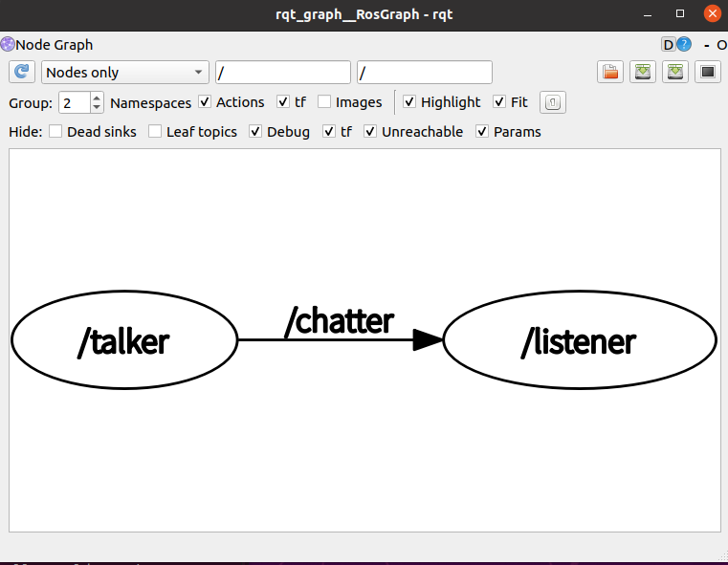The height and width of the screenshot is (565, 728).
Task: Click the D dock widget icon
Action: (669, 45)
